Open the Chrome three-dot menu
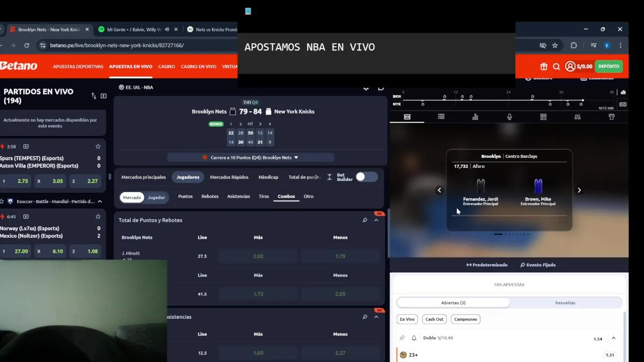This screenshot has height=362, width=644. [620, 45]
